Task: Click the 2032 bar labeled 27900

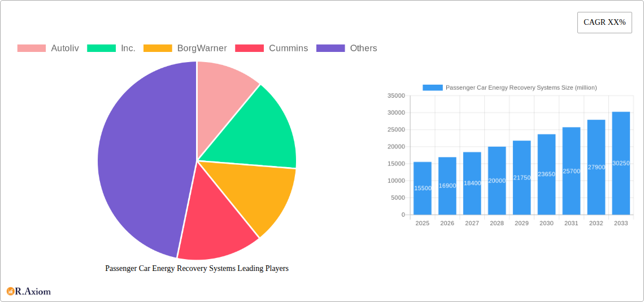Action: point(597,168)
